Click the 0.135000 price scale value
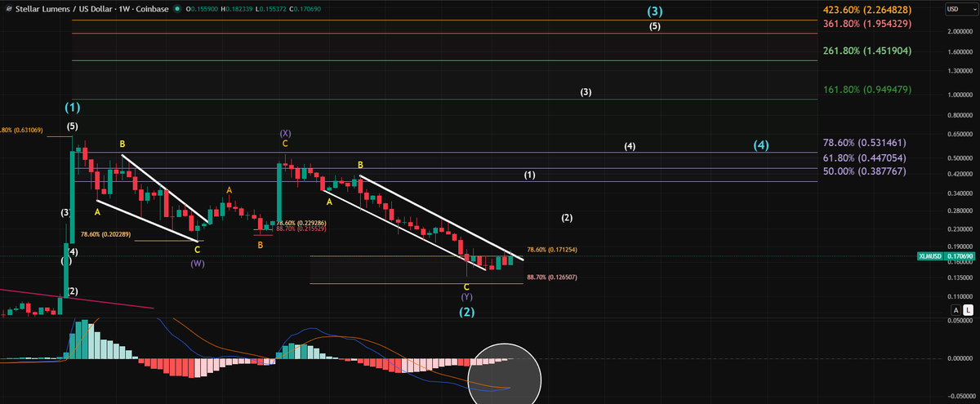The image size is (980, 404). (x=959, y=277)
